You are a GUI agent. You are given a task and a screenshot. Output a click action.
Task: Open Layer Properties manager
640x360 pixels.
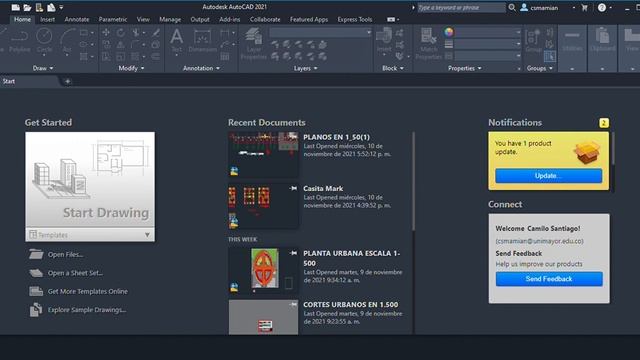click(253, 44)
